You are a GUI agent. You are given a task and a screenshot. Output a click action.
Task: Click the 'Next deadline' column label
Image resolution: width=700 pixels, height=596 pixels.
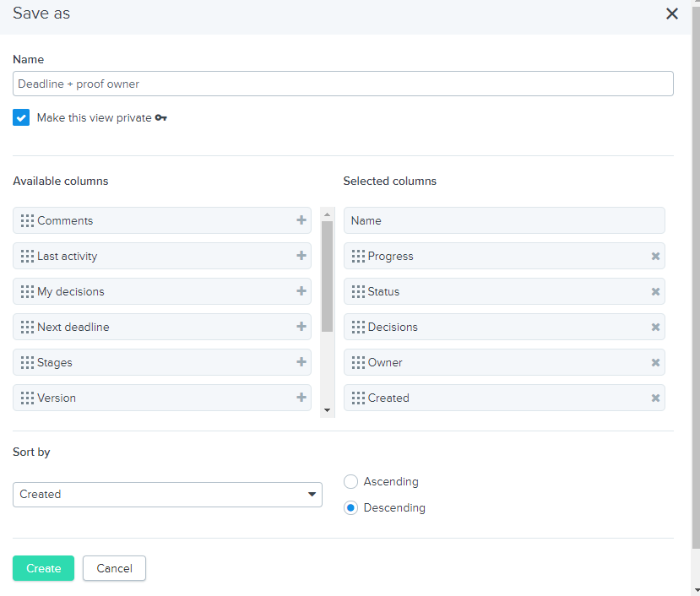[73, 327]
